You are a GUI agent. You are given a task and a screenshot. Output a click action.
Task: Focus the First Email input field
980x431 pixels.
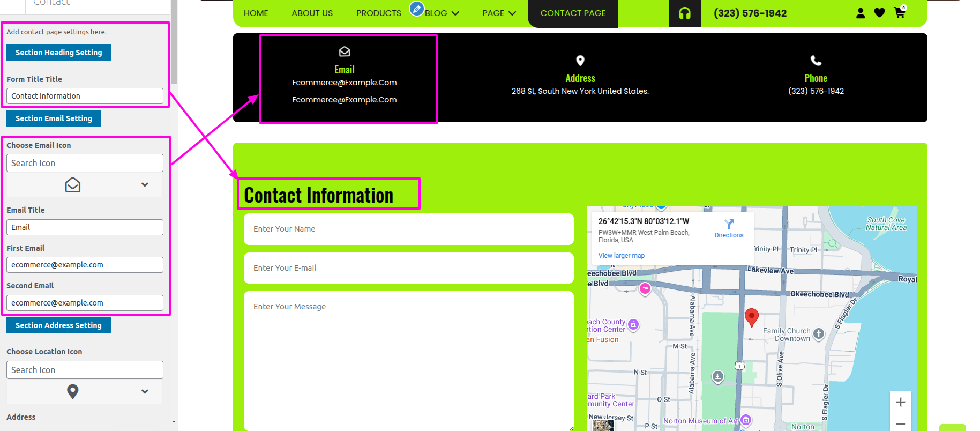coord(85,265)
